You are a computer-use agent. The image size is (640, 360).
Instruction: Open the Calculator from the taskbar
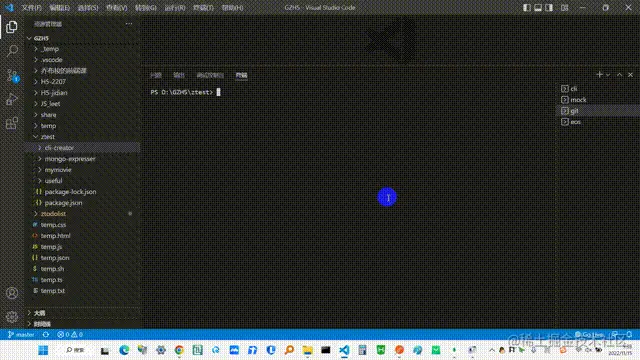(362, 350)
